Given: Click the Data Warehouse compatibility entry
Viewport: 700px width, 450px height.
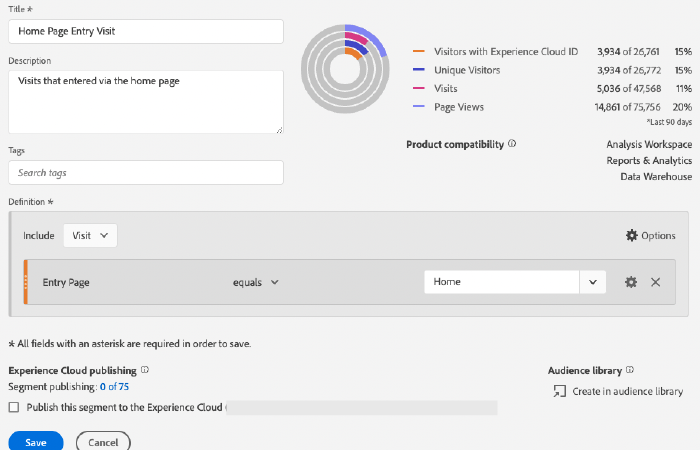Looking at the screenshot, I should tap(656, 176).
